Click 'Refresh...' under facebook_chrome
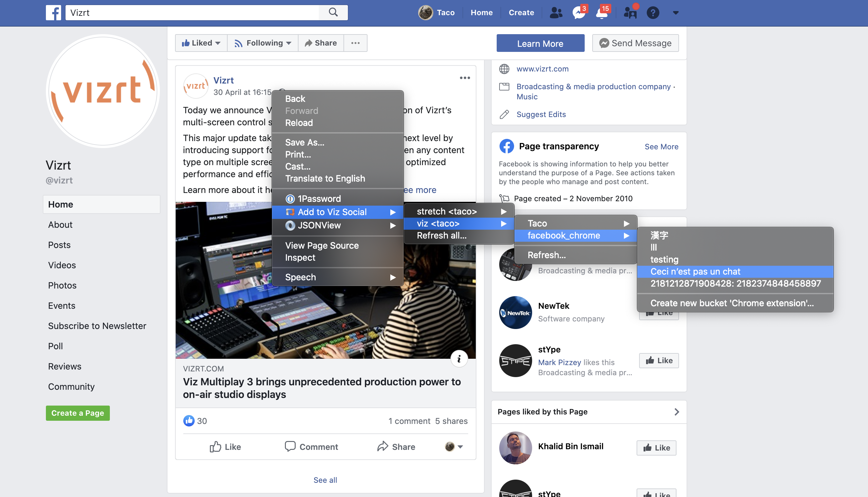Image resolution: width=868 pixels, height=497 pixels. pyautogui.click(x=576, y=255)
